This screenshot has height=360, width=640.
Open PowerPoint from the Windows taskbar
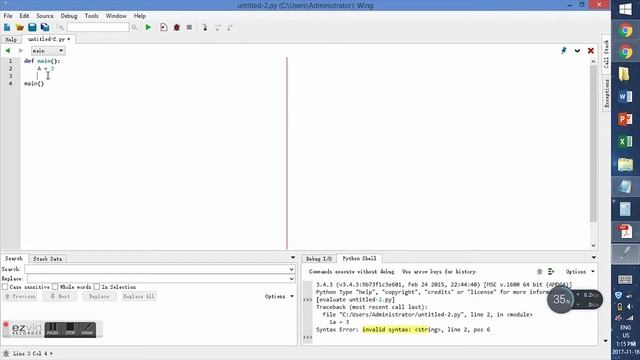click(x=625, y=119)
